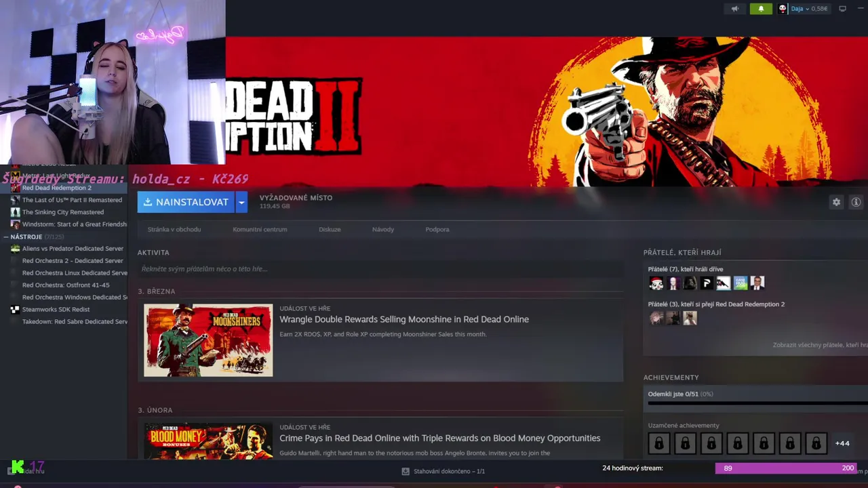Open the Podpora tab
Screen dimensions: 868x488
click(x=437, y=229)
